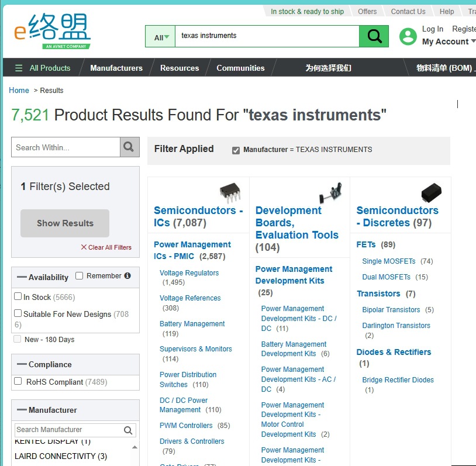Click the main search text field
This screenshot has height=466, width=476.
(267, 36)
